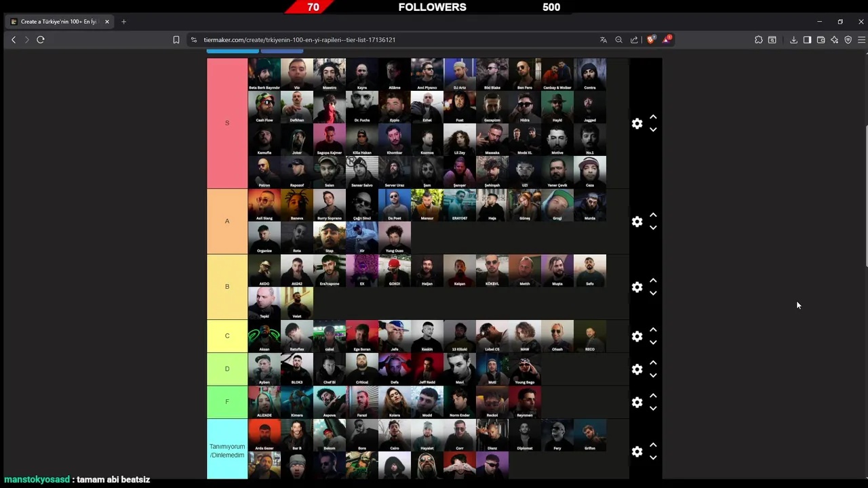The height and width of the screenshot is (488, 868).
Task: Select the Ege Boran thumbnail in C tier
Action: [x=362, y=336]
